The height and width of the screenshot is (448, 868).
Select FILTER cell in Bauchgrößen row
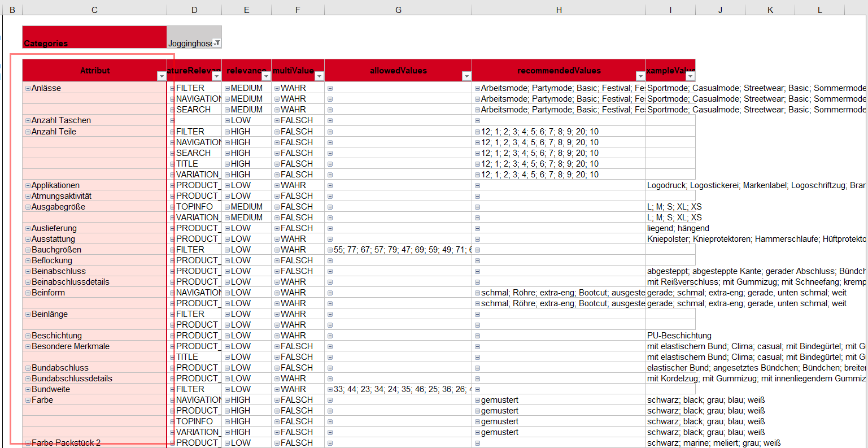pos(194,250)
